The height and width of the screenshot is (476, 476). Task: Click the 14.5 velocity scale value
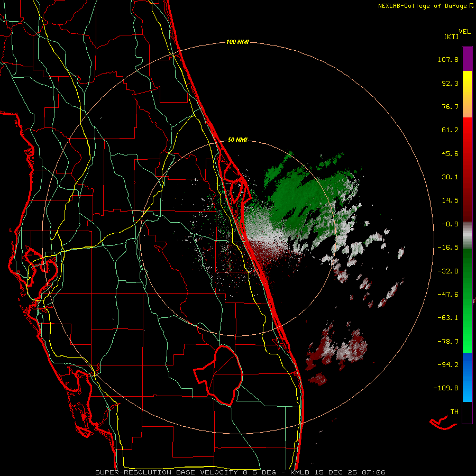[450, 200]
